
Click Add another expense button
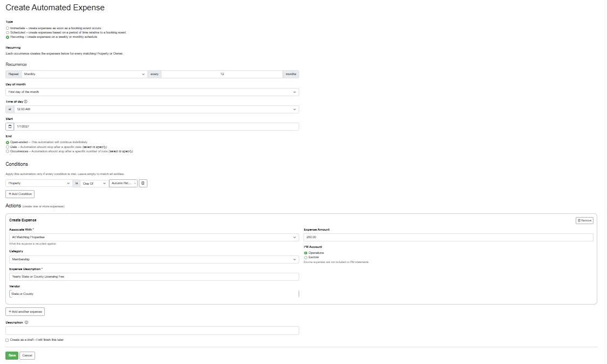25,312
